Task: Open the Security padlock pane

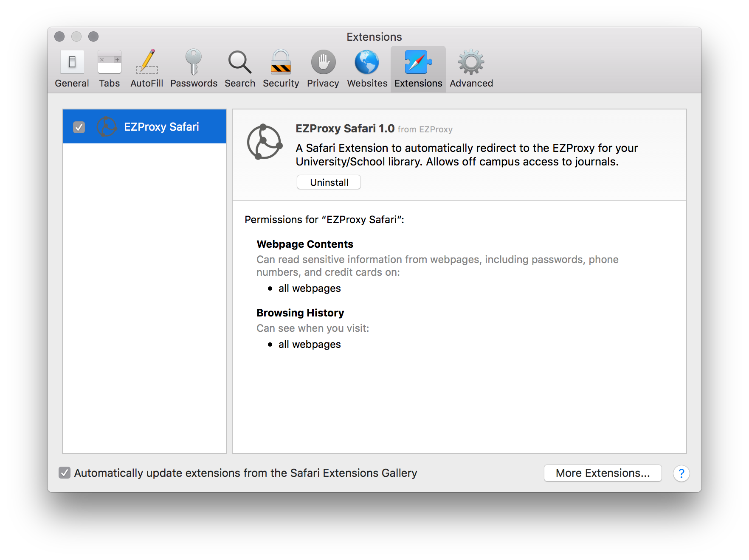Action: 281,69
